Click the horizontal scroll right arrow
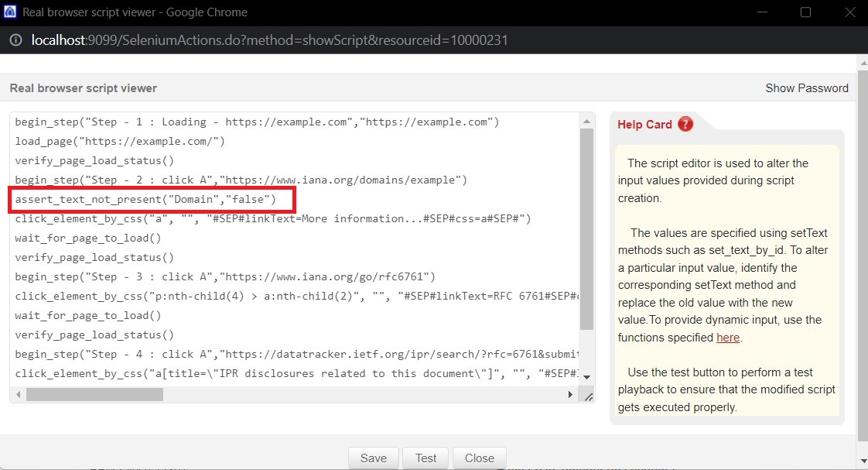This screenshot has height=470, width=868. click(x=571, y=395)
